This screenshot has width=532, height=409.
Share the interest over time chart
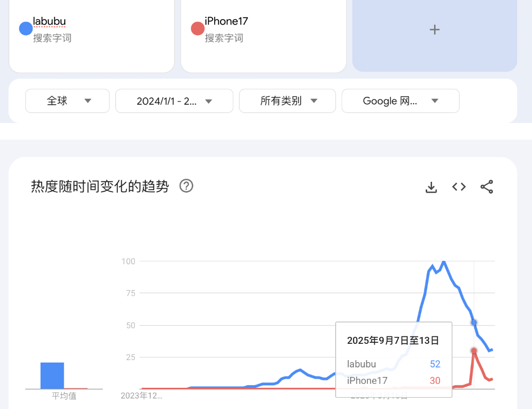487,187
